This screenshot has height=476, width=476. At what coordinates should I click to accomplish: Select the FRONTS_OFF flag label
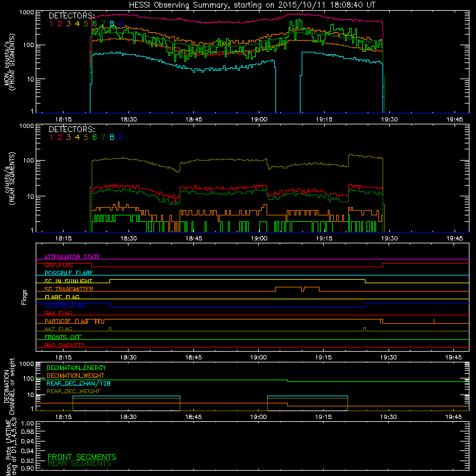(x=63, y=337)
